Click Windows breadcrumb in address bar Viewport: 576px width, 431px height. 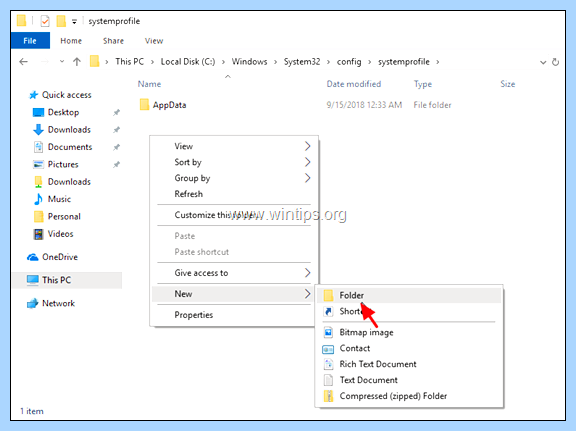(249, 62)
